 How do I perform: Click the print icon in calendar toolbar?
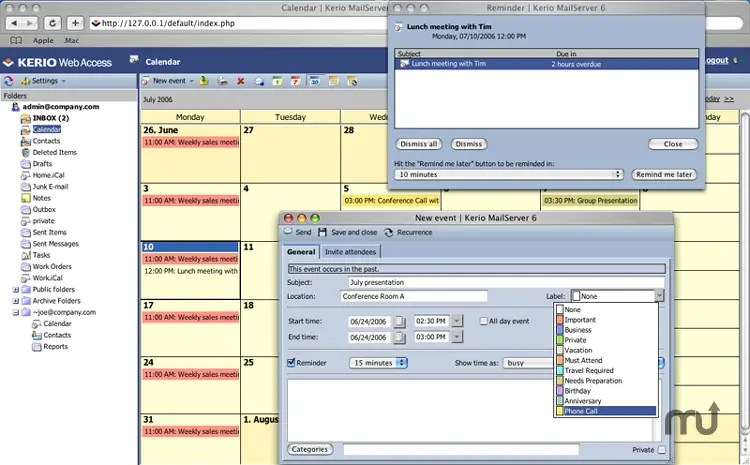tap(222, 81)
